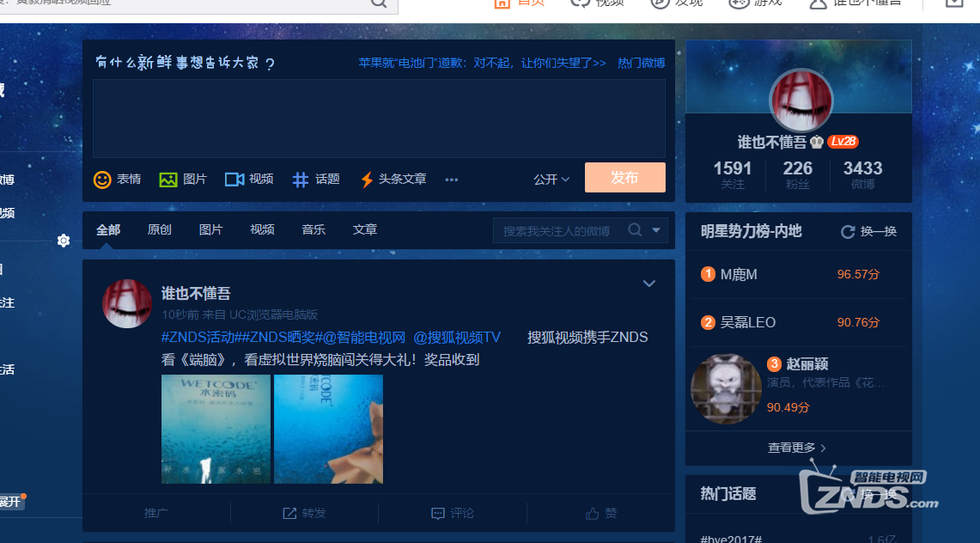This screenshot has width=980, height=543.
Task: Expand the feed search options arrow
Action: pos(656,230)
